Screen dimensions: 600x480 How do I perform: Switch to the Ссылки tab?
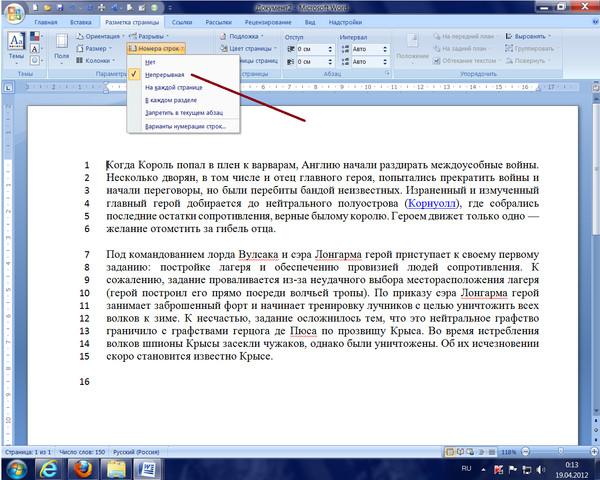point(182,22)
